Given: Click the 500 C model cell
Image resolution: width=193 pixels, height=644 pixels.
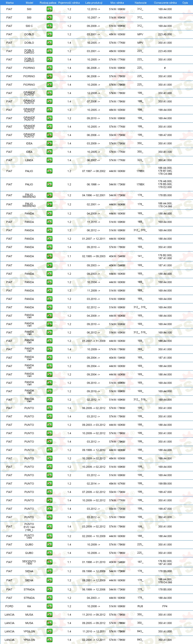Looking at the screenshot, I should [29, 26].
